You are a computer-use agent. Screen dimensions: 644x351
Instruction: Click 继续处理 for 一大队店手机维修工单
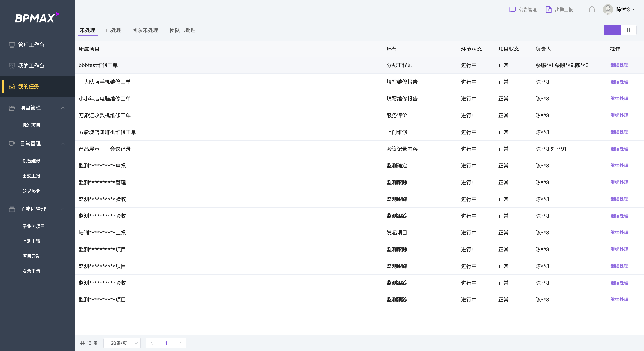coord(619,82)
